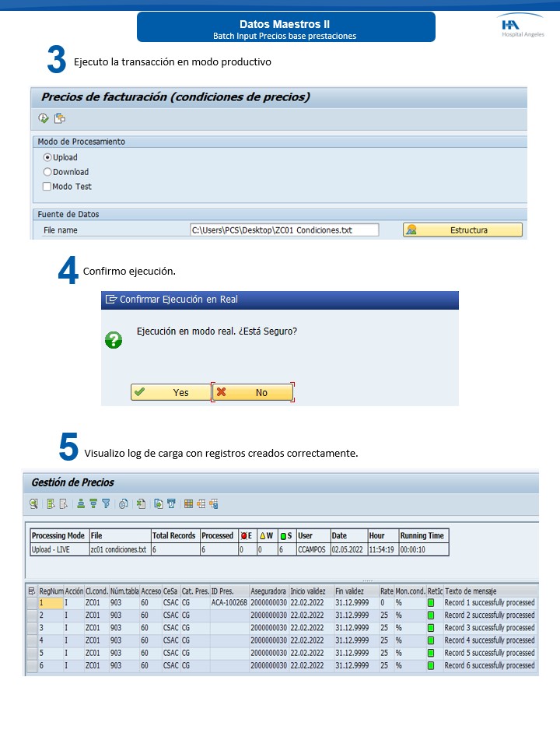Select the Upload radio button
This screenshot has height=747, width=560.
pyautogui.click(x=47, y=157)
